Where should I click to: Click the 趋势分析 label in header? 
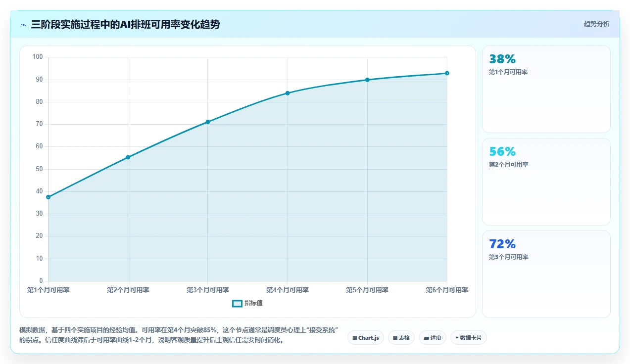596,24
